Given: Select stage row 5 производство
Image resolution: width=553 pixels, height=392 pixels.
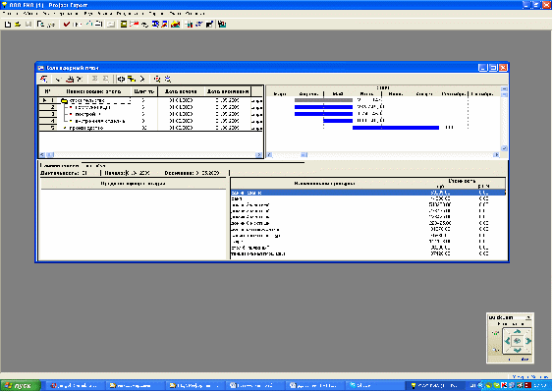Looking at the screenshot, I should coord(150,128).
